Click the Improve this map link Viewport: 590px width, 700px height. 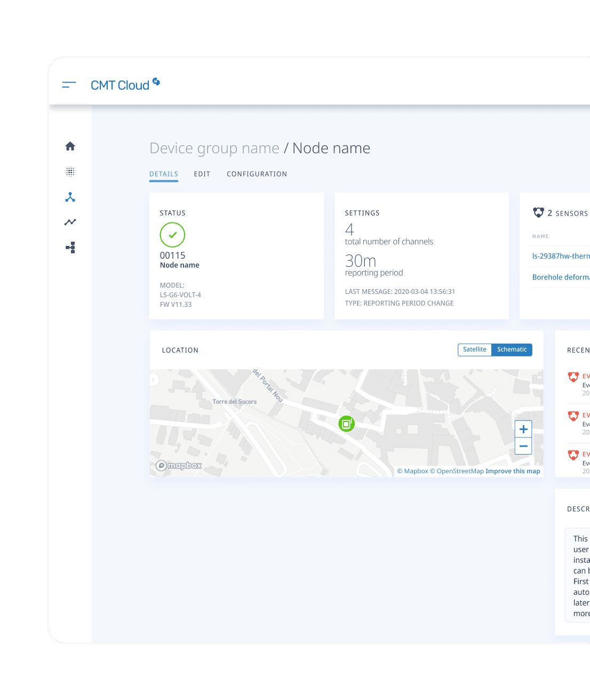point(512,471)
